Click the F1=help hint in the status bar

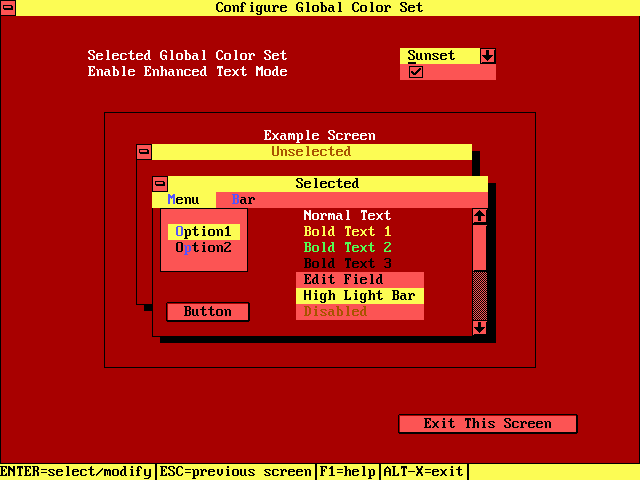(347, 472)
